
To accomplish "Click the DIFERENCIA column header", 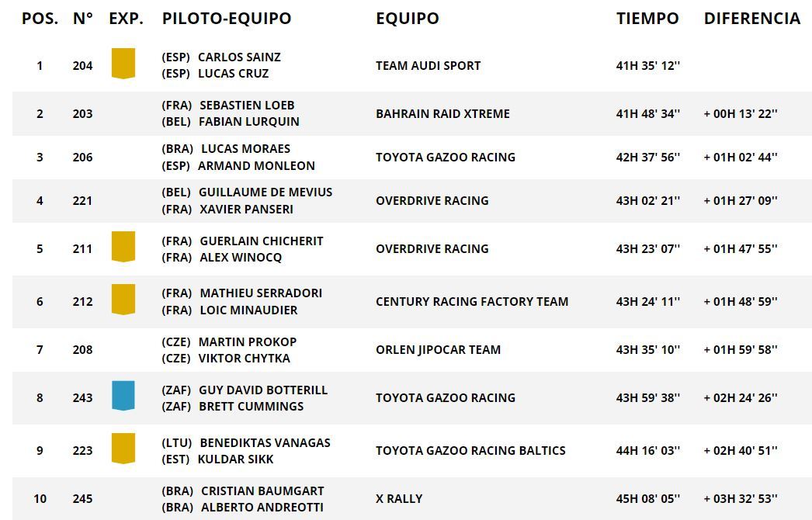I will point(751,19).
